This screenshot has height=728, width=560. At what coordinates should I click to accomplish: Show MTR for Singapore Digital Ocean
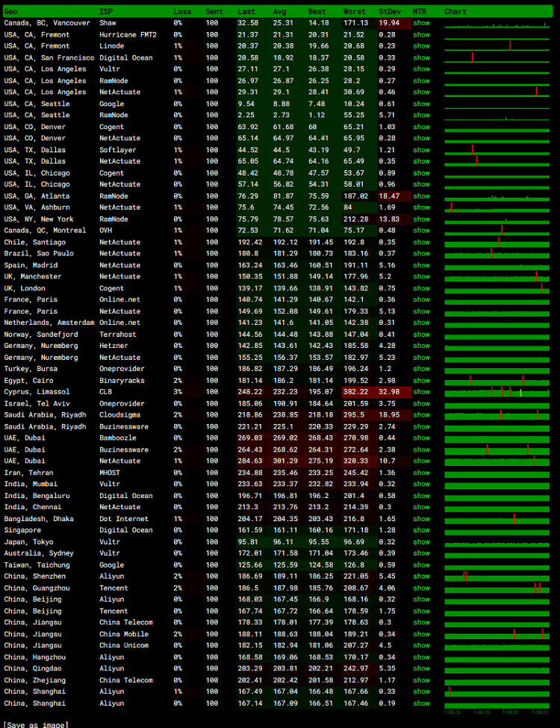point(421,530)
